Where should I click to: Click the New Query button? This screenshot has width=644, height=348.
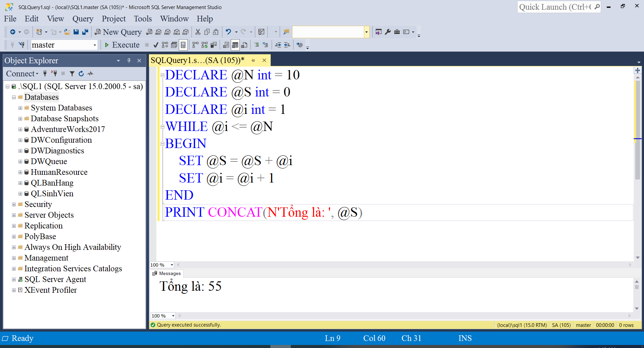(x=118, y=32)
